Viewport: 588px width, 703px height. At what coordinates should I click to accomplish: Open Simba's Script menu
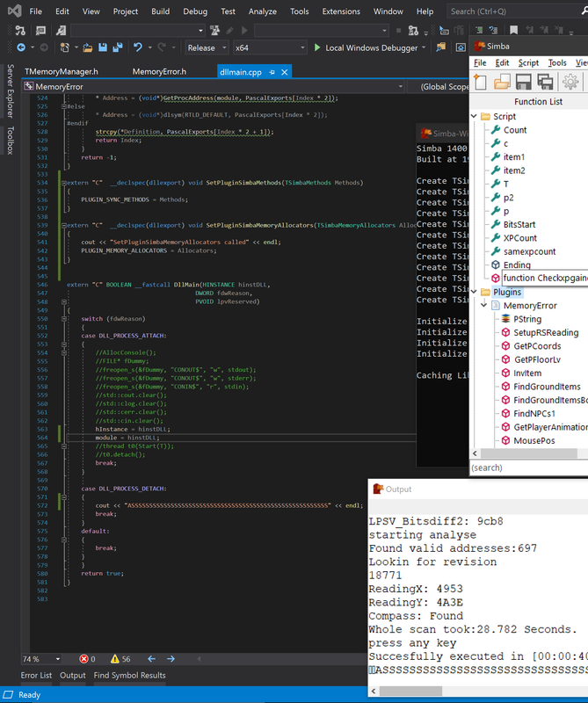pos(528,62)
